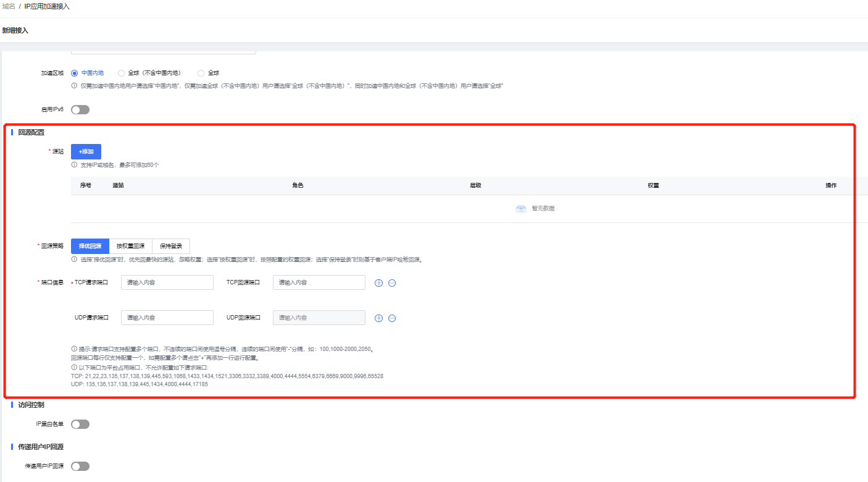Click the 角色 column header

298,186
